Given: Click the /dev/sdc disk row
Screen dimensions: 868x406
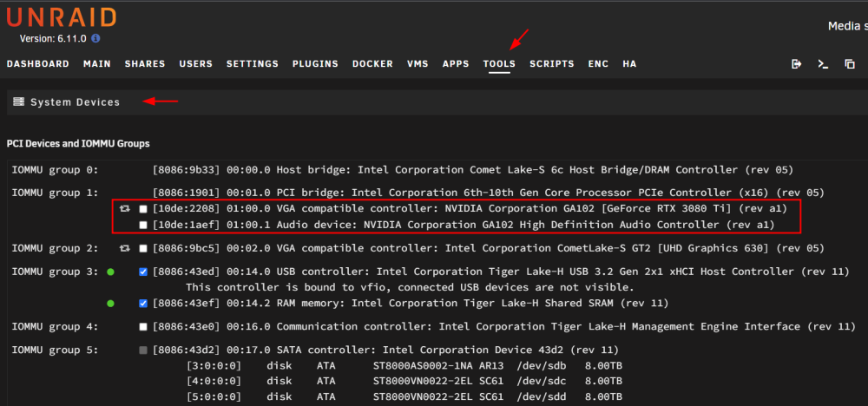Looking at the screenshot, I should tap(404, 381).
